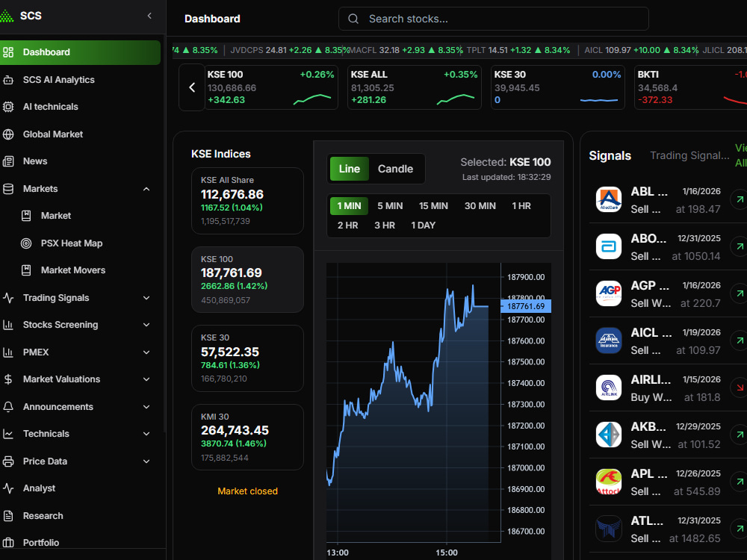Click the AI technicals chip icon
Viewport: 747px width, 560px height.
[8, 107]
